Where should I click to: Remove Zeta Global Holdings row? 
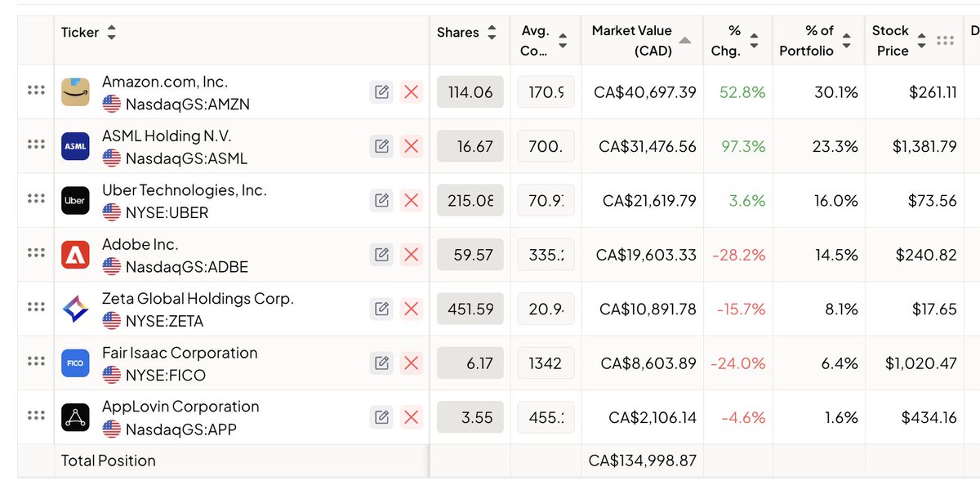pos(412,309)
